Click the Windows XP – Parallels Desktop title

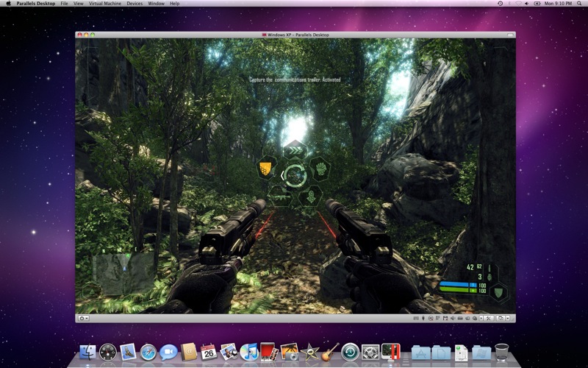[298, 35]
